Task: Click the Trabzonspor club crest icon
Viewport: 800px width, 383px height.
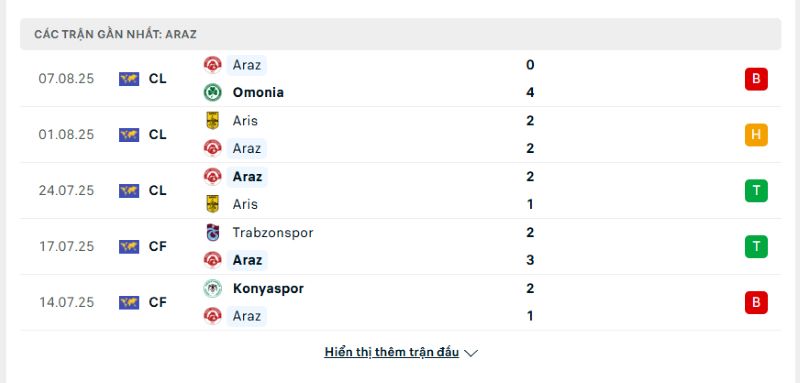Action: click(x=212, y=233)
